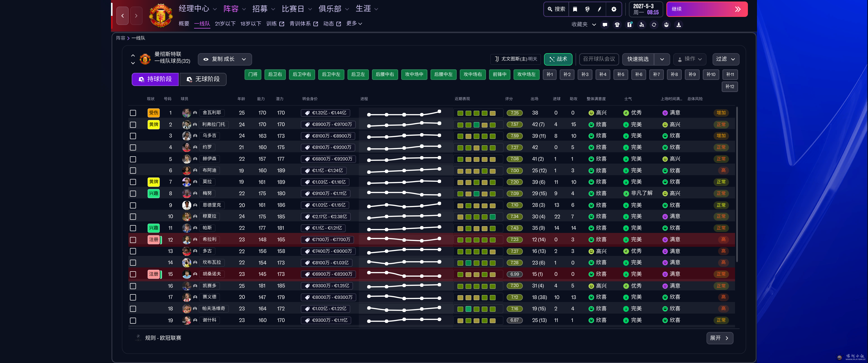868x363 pixels.
Task: Expand the 过滤 filter dropdown
Action: pyautogui.click(x=725, y=59)
